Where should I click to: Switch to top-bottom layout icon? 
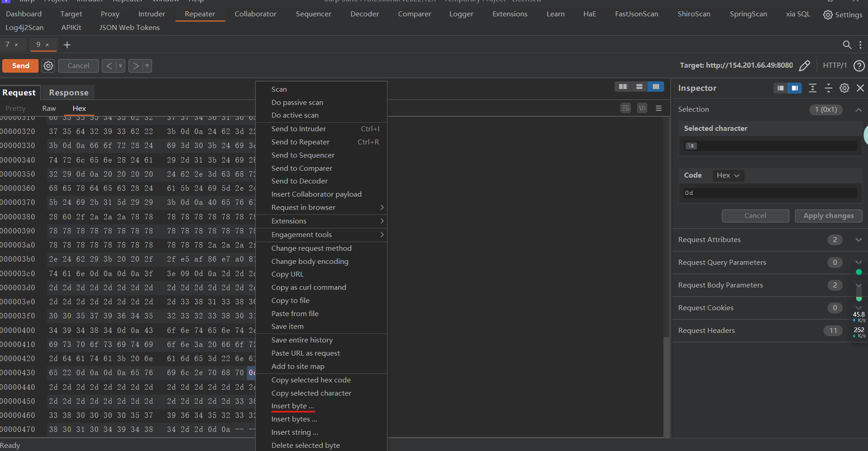(x=639, y=86)
